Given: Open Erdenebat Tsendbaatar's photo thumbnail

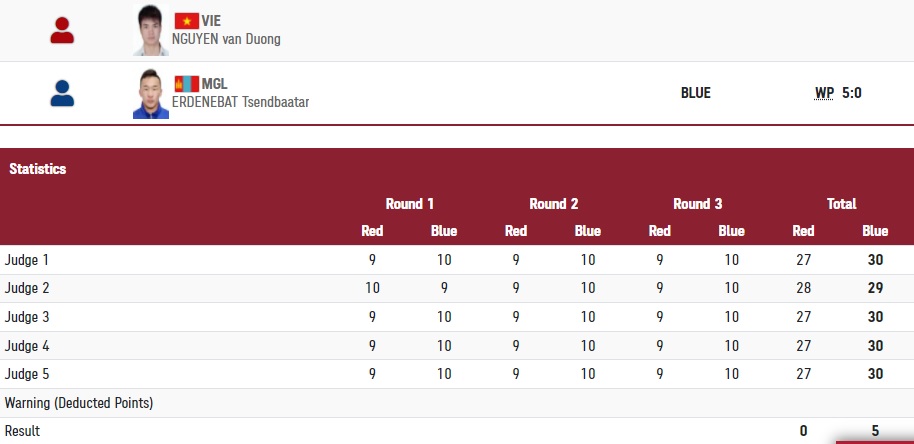Looking at the screenshot, I should [x=151, y=94].
